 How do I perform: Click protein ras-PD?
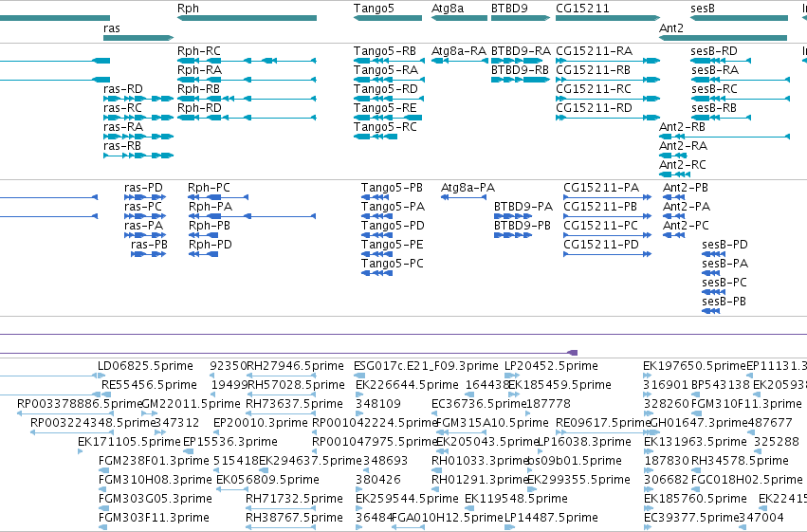[143, 188]
